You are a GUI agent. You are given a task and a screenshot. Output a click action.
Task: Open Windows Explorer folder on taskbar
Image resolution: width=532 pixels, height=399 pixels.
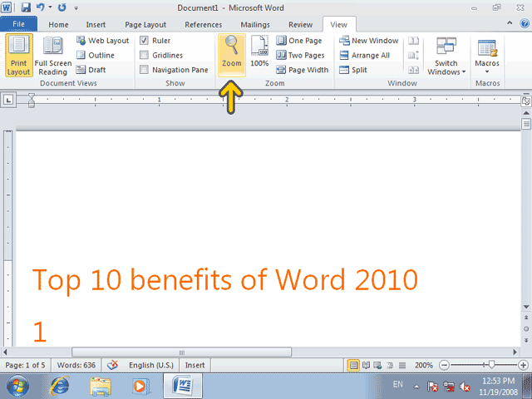101,387
